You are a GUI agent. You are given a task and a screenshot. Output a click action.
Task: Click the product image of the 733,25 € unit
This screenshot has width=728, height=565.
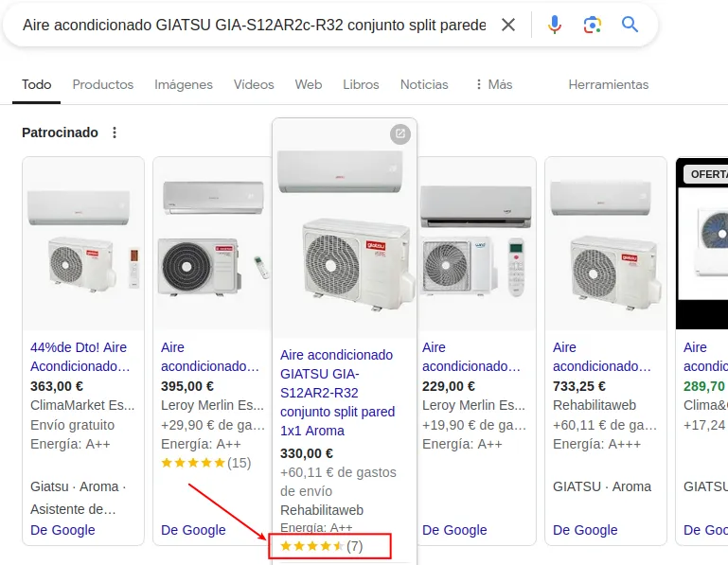pos(606,243)
